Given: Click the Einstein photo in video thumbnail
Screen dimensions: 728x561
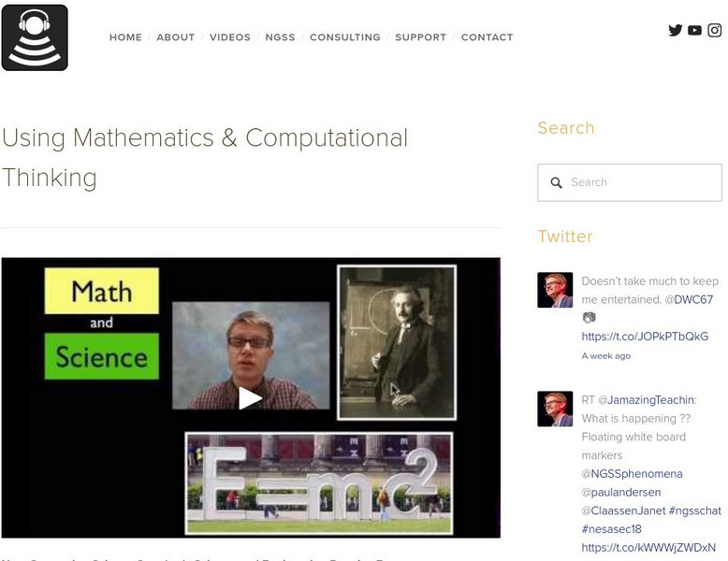Looking at the screenshot, I should (x=397, y=342).
